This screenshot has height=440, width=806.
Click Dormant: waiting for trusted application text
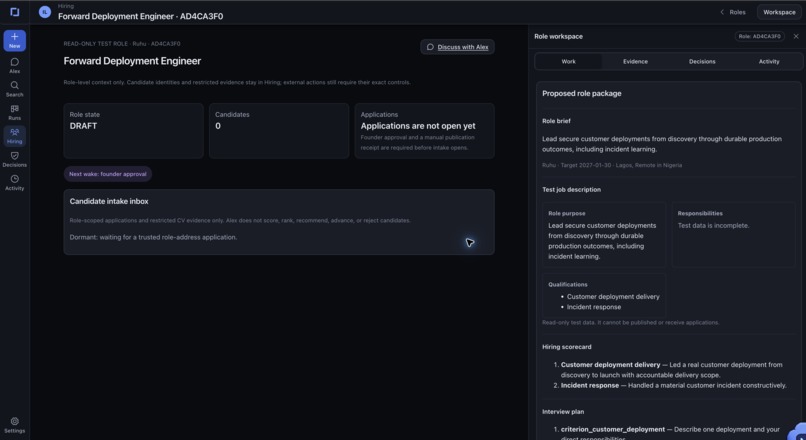click(153, 237)
